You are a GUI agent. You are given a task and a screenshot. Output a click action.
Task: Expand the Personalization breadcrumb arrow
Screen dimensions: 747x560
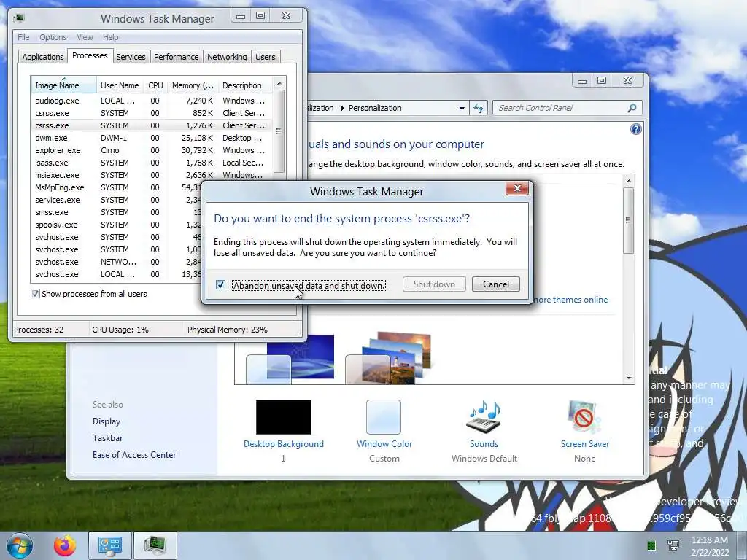[x=343, y=108]
